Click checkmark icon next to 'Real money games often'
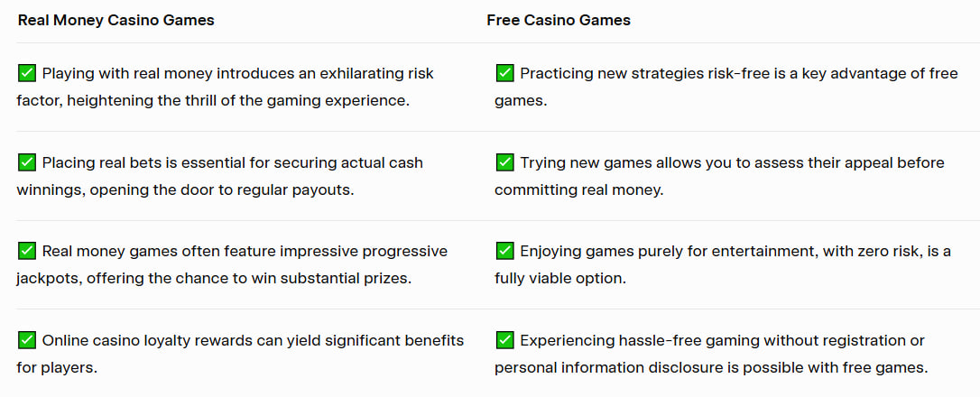This screenshot has width=980, height=397. tap(27, 252)
